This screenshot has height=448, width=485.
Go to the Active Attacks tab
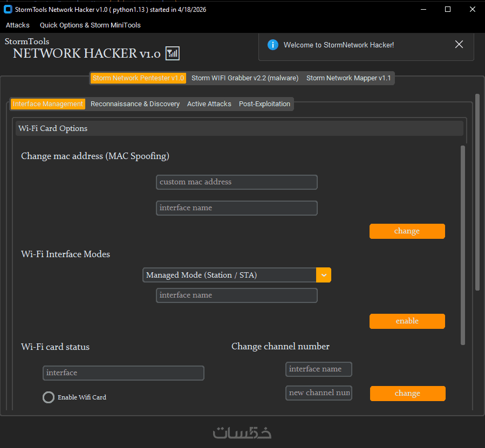209,104
